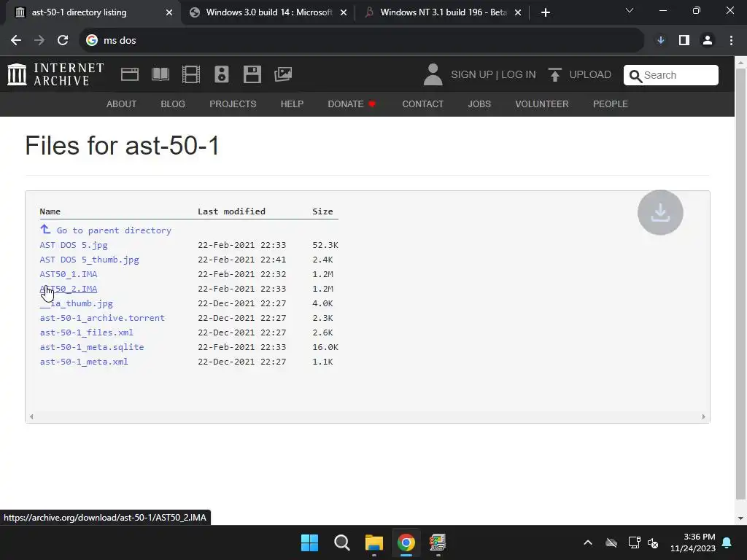Viewport: 747px width, 560px height.
Task: Open Chrome three-dot menu
Action: click(x=731, y=41)
